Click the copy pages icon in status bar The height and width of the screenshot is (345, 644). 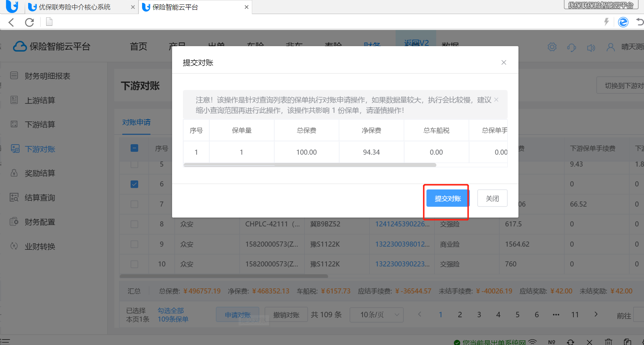click(627, 342)
